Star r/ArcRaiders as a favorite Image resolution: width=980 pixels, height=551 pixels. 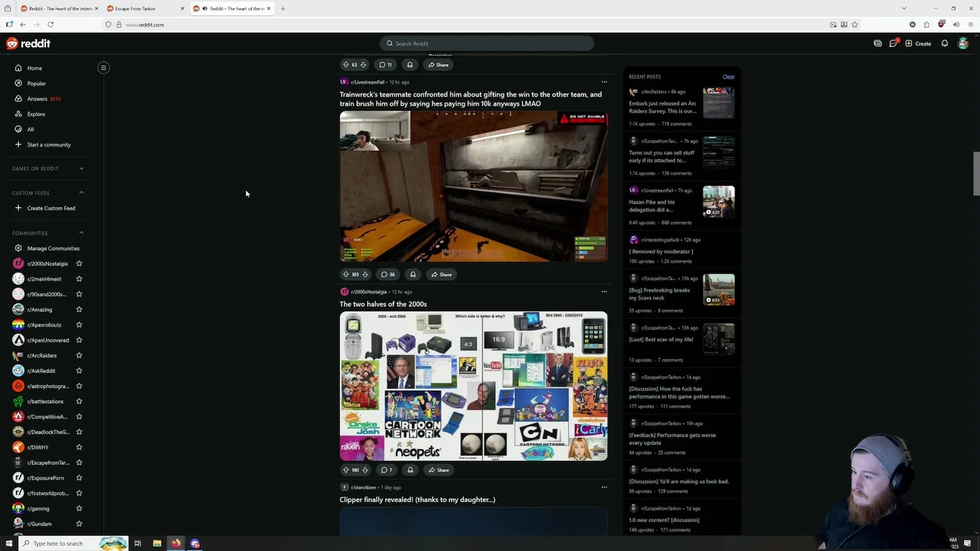pyautogui.click(x=79, y=355)
